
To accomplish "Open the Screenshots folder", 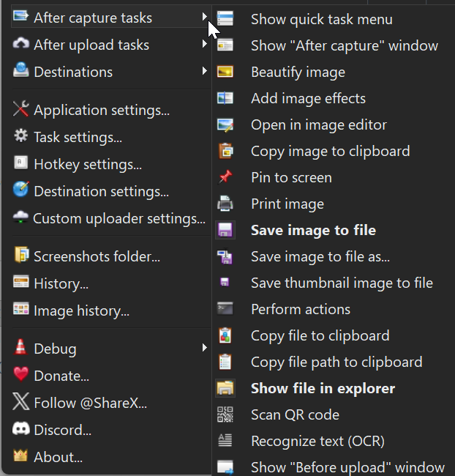I will pos(97,256).
